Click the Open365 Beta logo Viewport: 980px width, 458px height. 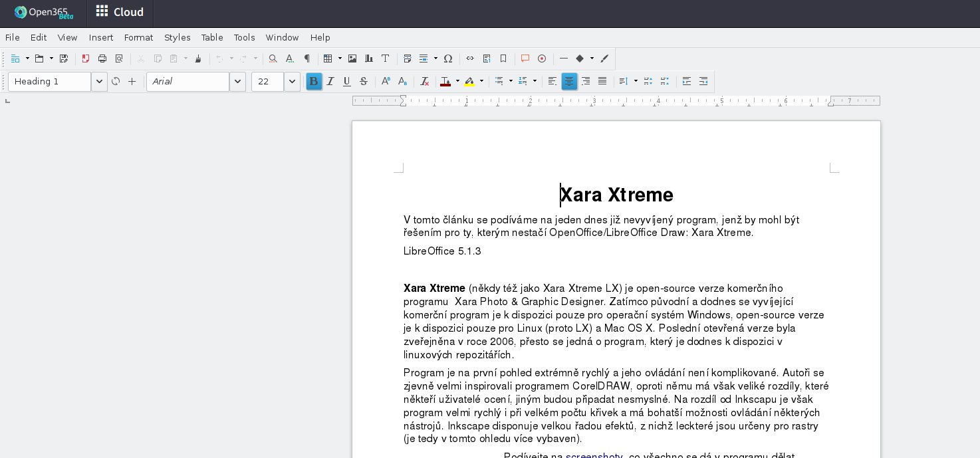coord(44,12)
